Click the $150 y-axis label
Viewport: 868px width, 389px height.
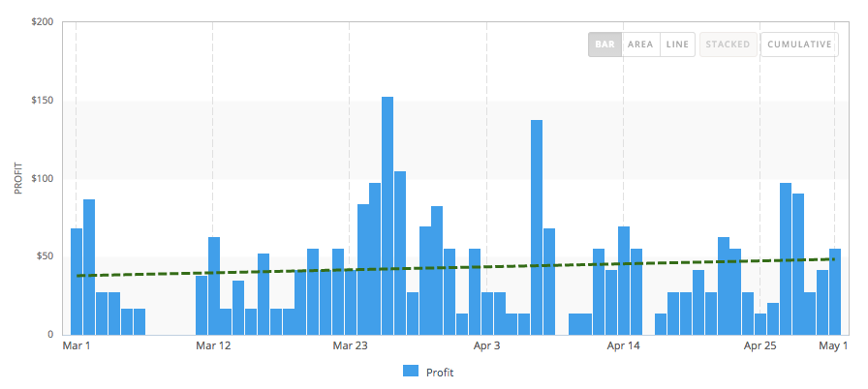[44, 101]
